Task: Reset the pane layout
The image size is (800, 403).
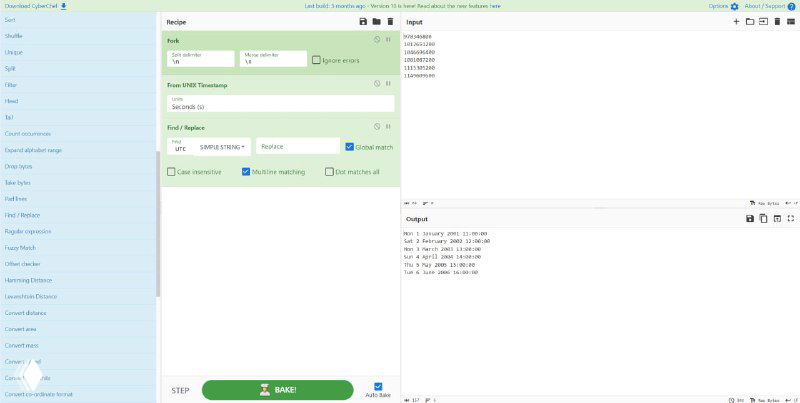Action: (x=791, y=21)
